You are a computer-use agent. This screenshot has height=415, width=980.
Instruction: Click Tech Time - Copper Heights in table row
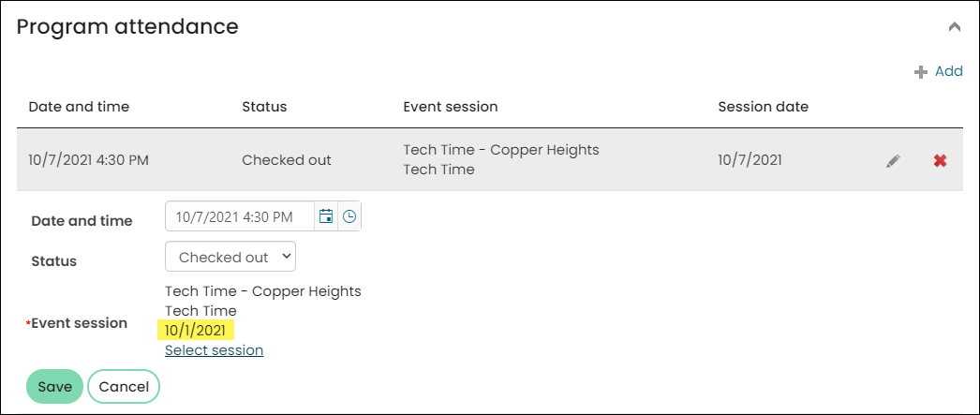pyautogui.click(x=501, y=150)
